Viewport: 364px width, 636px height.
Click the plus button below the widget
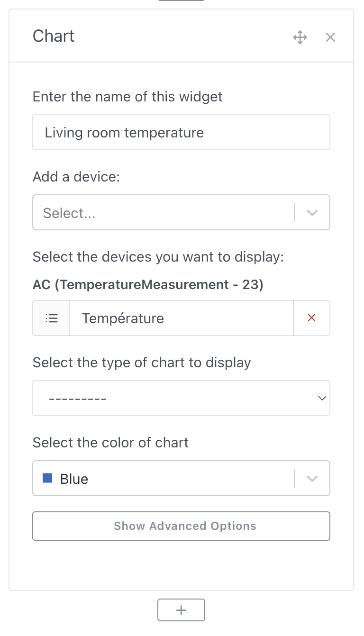[182, 610]
